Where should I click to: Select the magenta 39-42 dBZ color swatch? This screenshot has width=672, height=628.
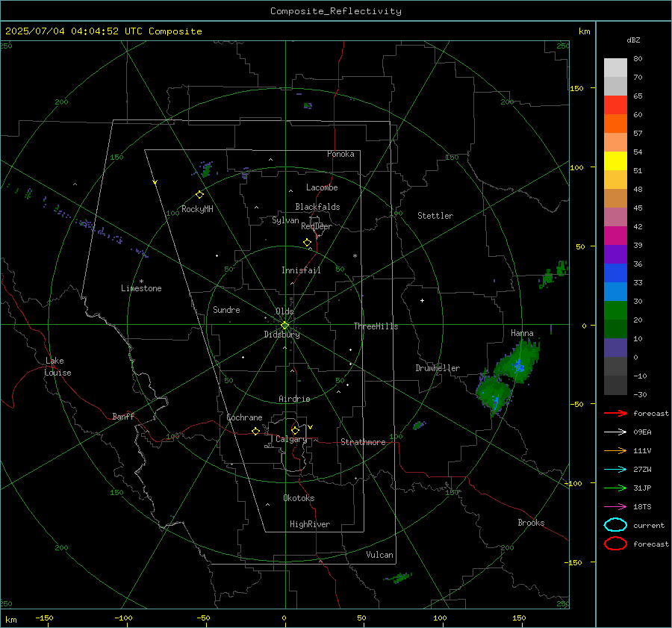(615, 236)
